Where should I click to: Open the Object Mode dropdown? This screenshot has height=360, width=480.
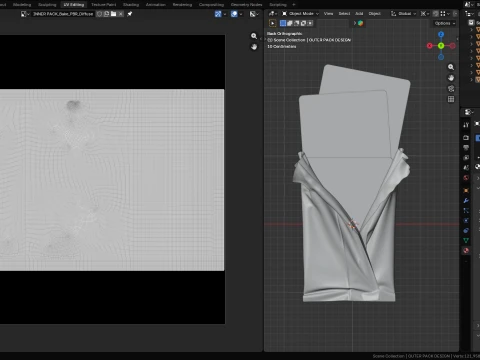[301, 14]
